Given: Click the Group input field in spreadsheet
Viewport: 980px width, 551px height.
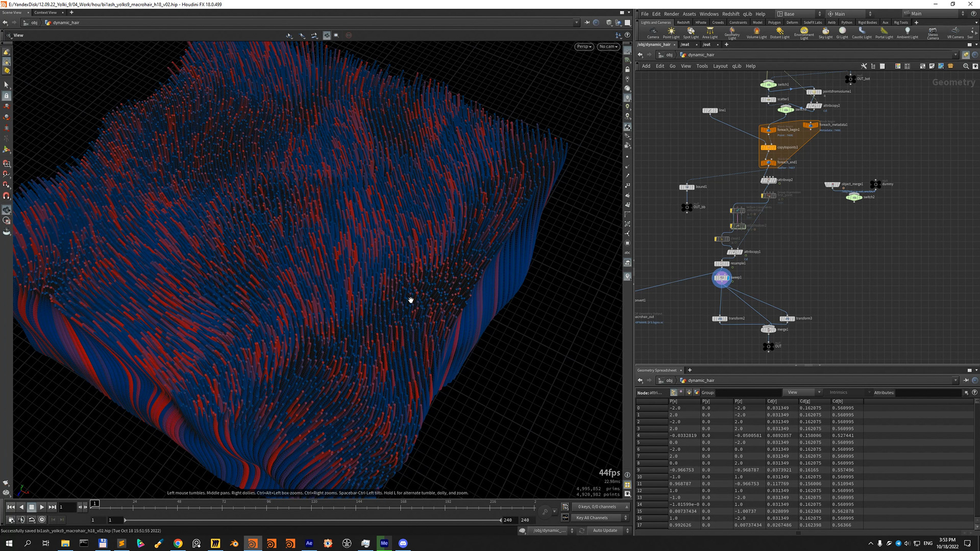Looking at the screenshot, I should pyautogui.click(x=748, y=392).
